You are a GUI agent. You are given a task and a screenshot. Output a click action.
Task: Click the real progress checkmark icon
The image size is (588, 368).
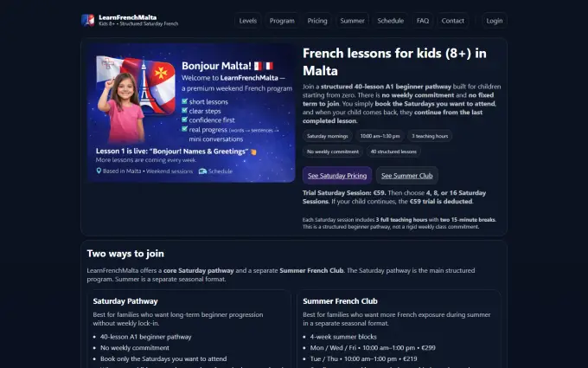(184, 129)
